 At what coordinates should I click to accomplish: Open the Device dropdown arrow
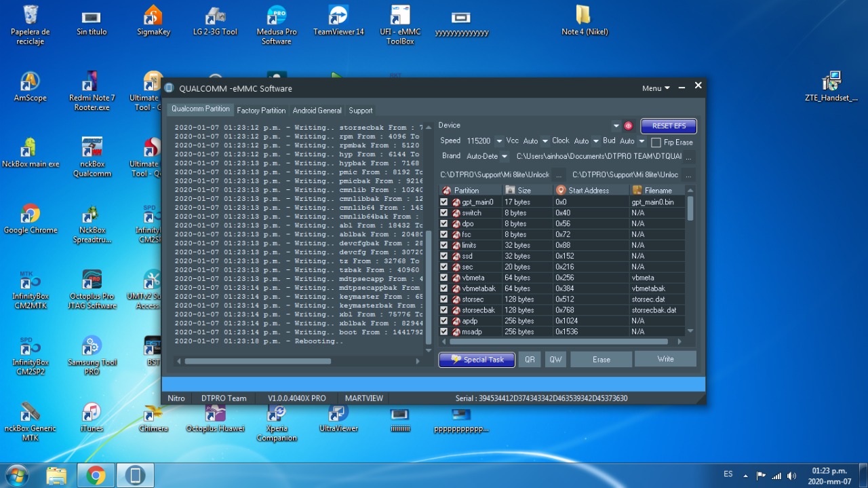(x=616, y=126)
